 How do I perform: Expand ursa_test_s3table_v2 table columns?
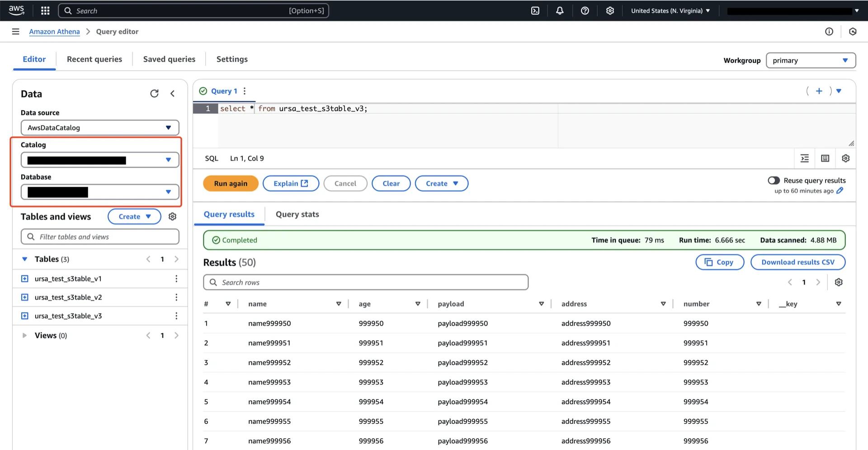click(25, 297)
